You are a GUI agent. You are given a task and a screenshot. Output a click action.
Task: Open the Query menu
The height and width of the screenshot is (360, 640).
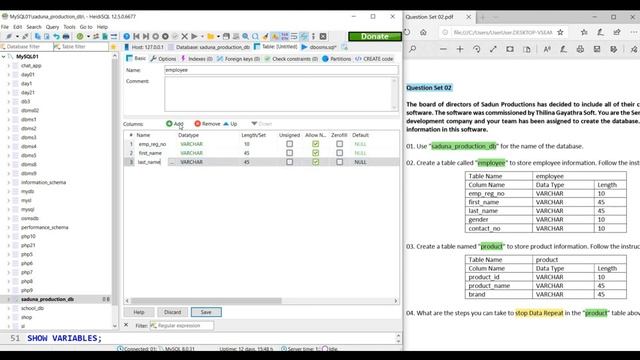52,27
